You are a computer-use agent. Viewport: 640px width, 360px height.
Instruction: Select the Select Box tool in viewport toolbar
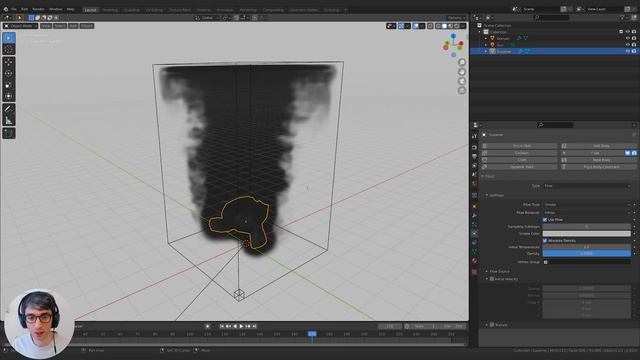[9, 38]
